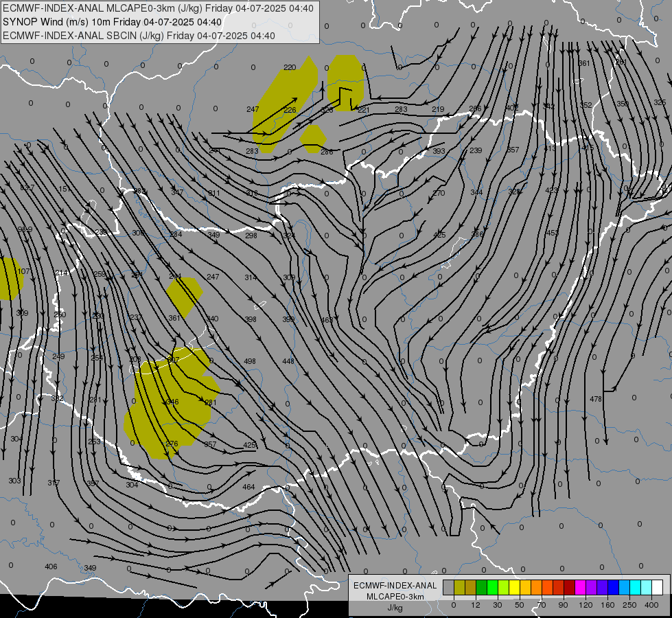Click the ECMWF-INDEX-ANAL legend title
Screen dimensions: 672x618
395,586
